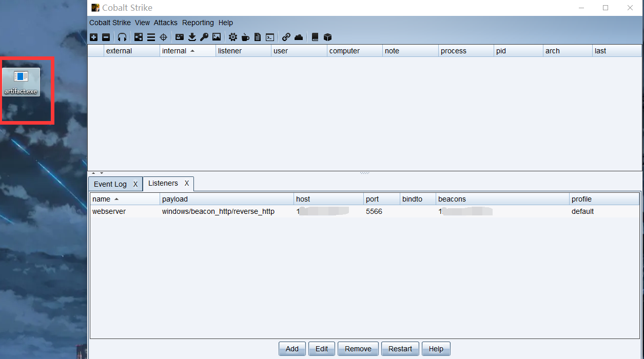Sort beacons by pid column header
The width and height of the screenshot is (644, 359).
(x=518, y=51)
